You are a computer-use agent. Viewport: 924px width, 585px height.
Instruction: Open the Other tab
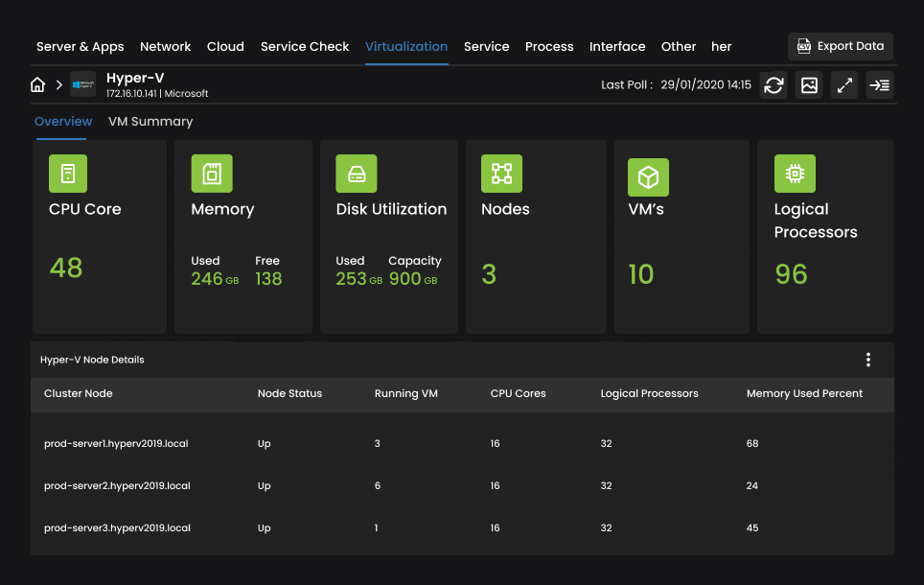point(679,47)
